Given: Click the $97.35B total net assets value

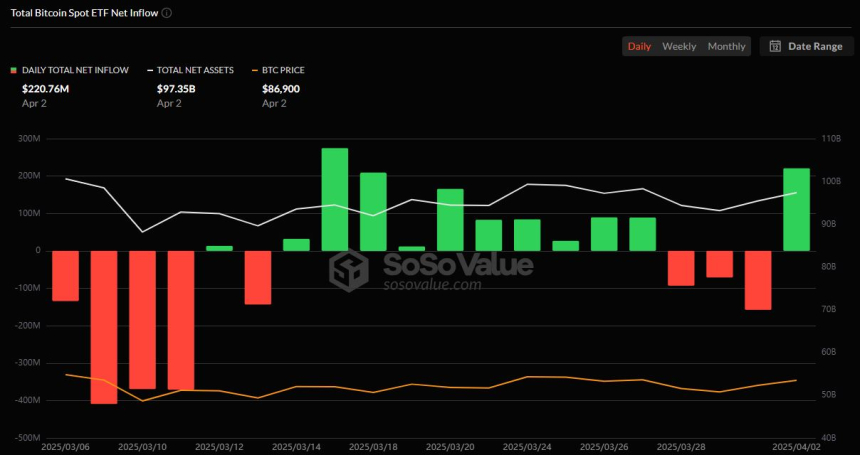Looking at the screenshot, I should pyautogui.click(x=176, y=89).
